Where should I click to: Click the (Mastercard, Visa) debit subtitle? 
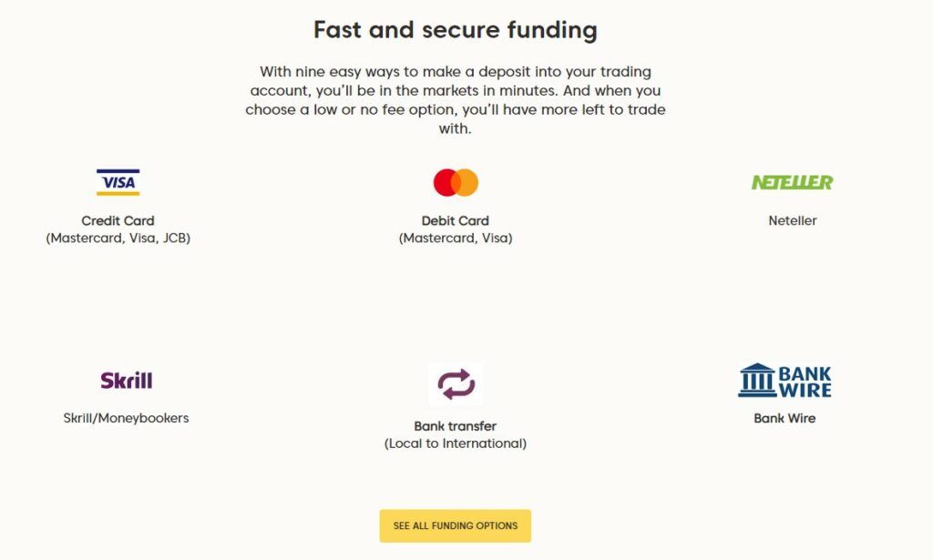pyautogui.click(x=456, y=239)
